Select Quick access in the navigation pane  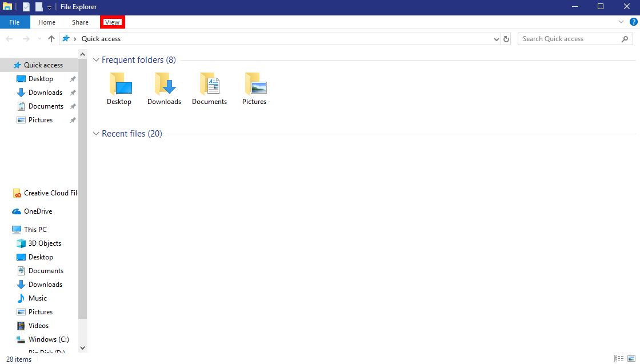(x=39, y=65)
